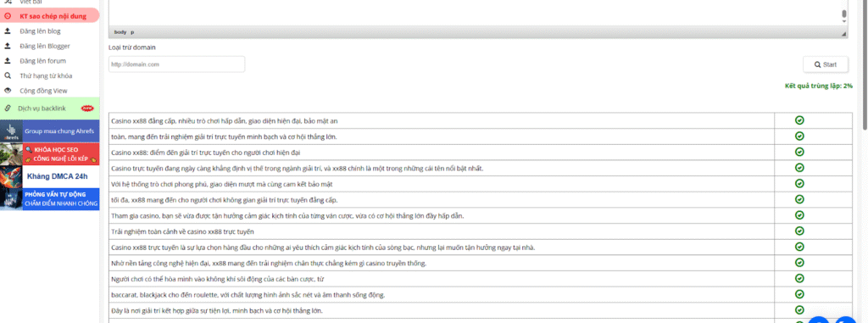The image size is (868, 323).
Task: Click check icon for 'baccarat, blackjack' row
Action: [798, 293]
